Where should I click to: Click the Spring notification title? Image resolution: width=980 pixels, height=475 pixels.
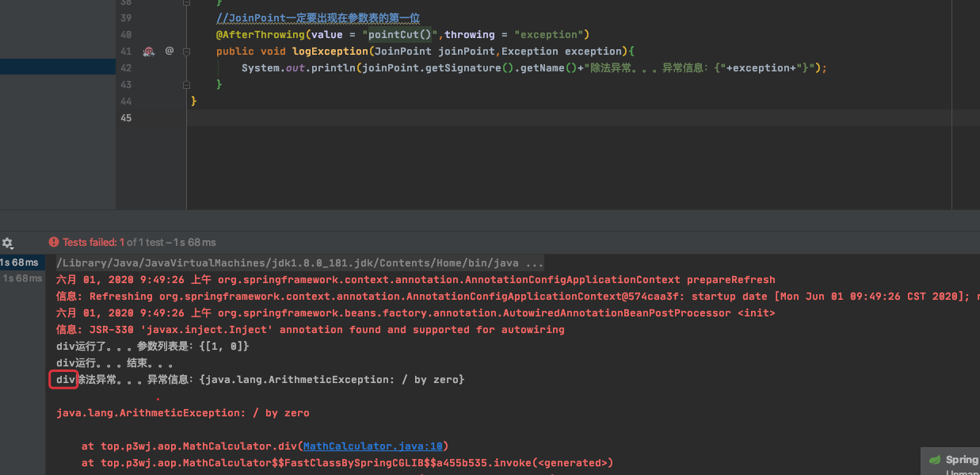[x=961, y=460]
